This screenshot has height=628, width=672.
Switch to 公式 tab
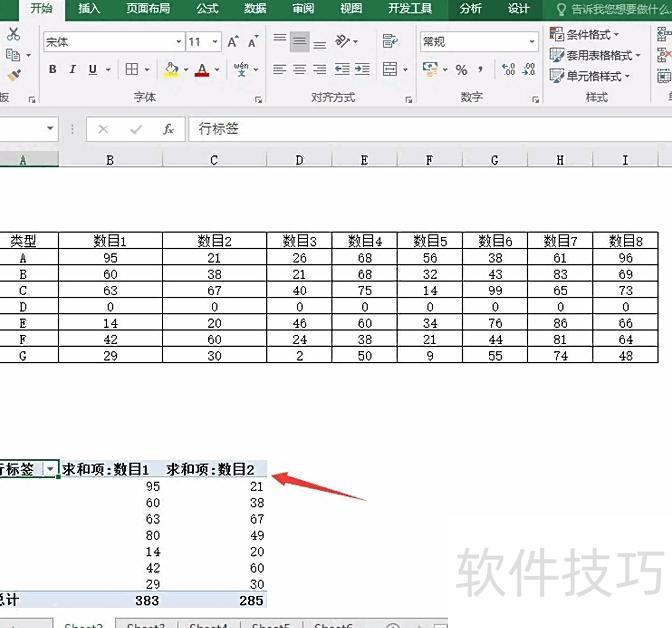click(x=207, y=8)
